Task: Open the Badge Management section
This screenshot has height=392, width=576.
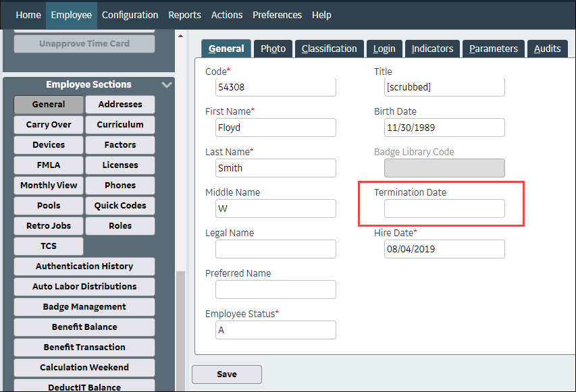Action: pyautogui.click(x=84, y=307)
